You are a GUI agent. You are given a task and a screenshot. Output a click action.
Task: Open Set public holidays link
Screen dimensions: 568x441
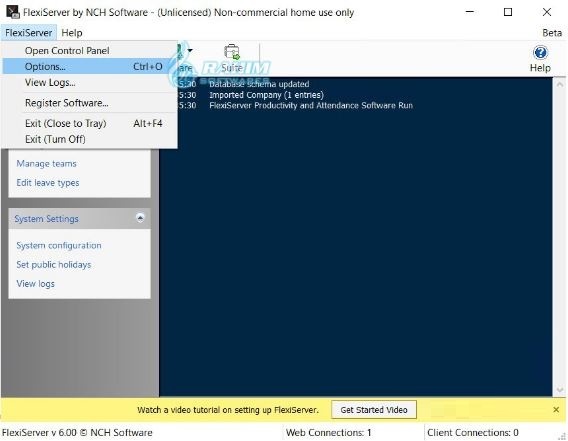(x=54, y=265)
